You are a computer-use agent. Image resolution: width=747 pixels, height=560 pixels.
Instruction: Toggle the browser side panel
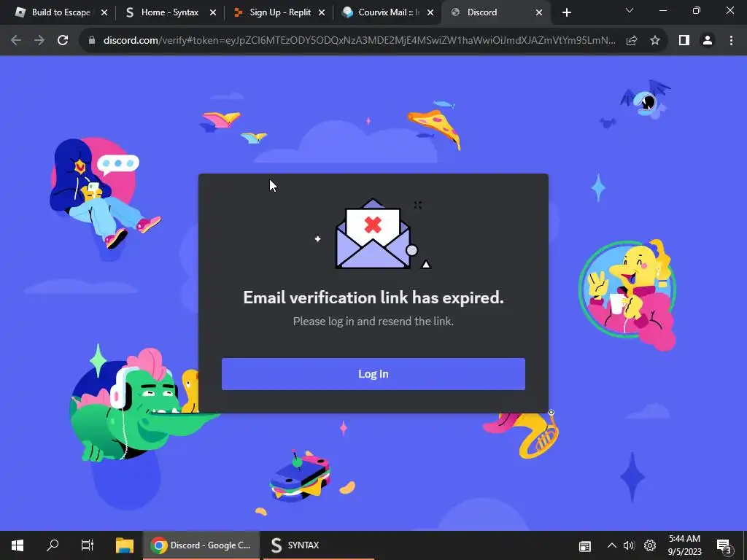pos(684,41)
